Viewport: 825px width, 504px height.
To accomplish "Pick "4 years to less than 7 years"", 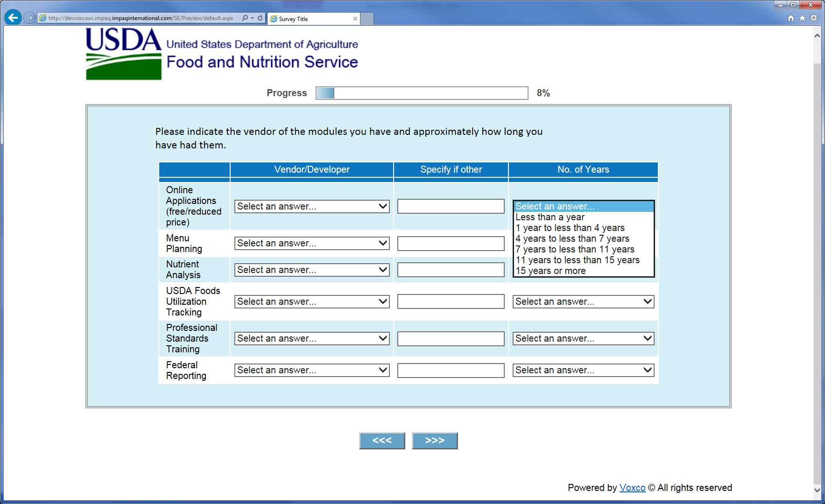I will (572, 238).
